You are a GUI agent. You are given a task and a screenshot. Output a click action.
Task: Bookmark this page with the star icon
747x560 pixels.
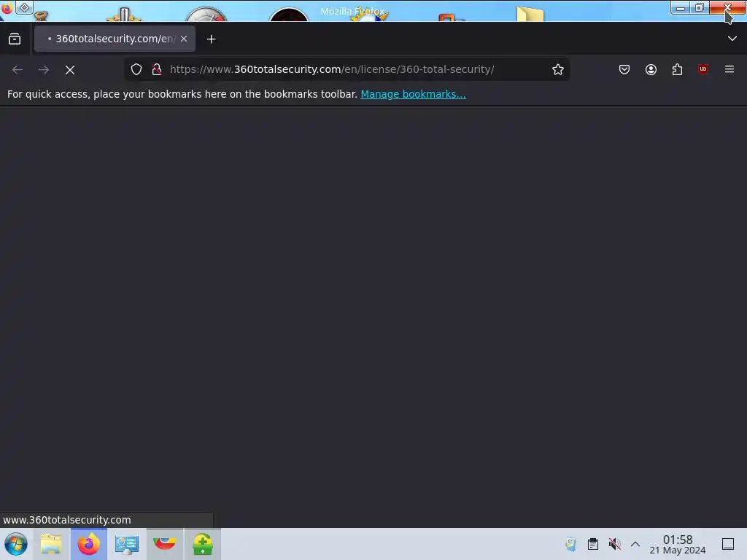(558, 69)
